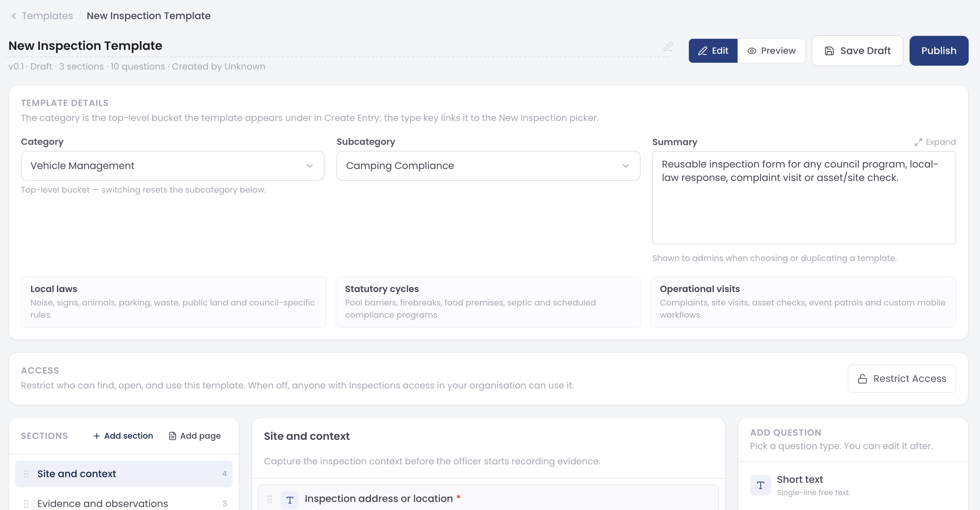
Task: Click the drag handle of Inspection address question
Action: click(270, 499)
